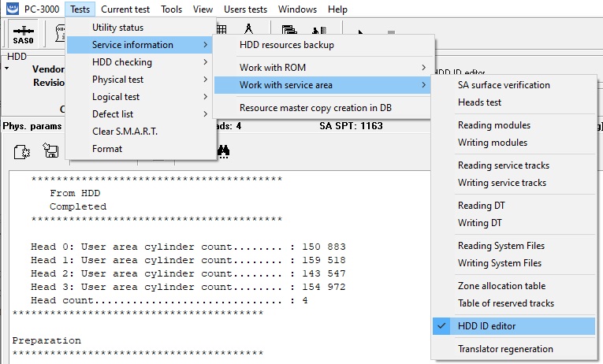Screen dimensions: 603x364
Task: Select Zone allocation table
Action: coord(501,286)
